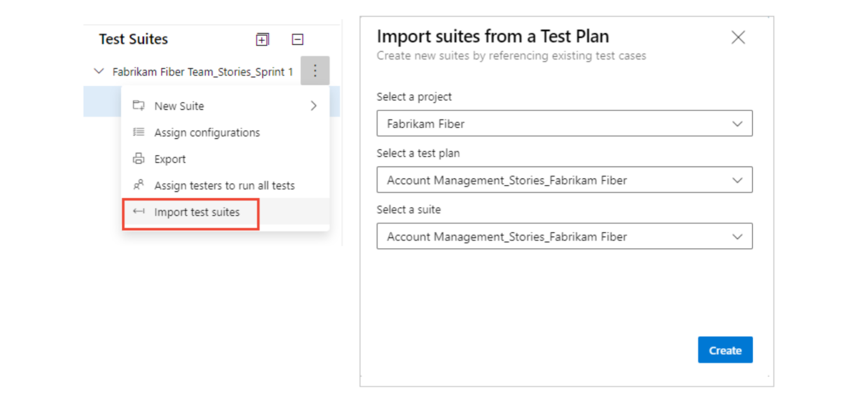868x404 pixels.
Task: Click Assign testers to run all tests
Action: 224,185
